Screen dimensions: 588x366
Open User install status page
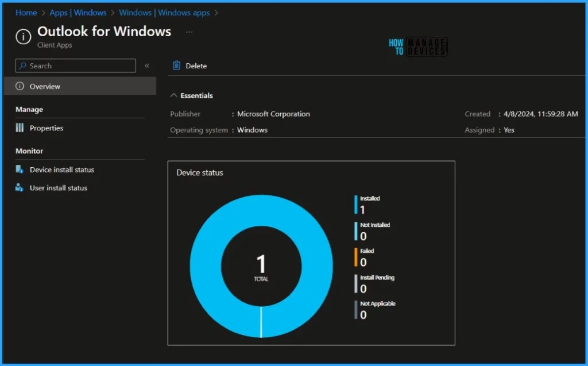[59, 188]
